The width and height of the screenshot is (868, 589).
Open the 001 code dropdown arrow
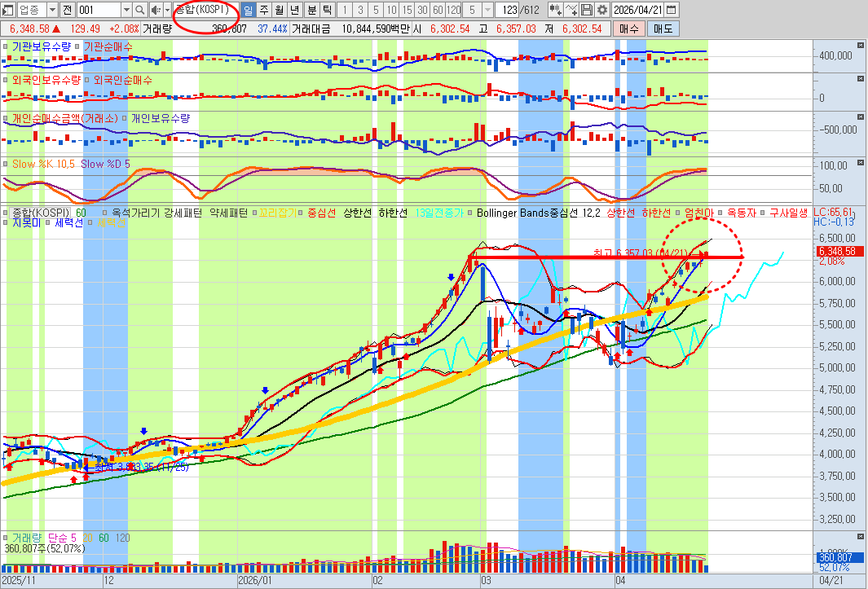coord(126,10)
